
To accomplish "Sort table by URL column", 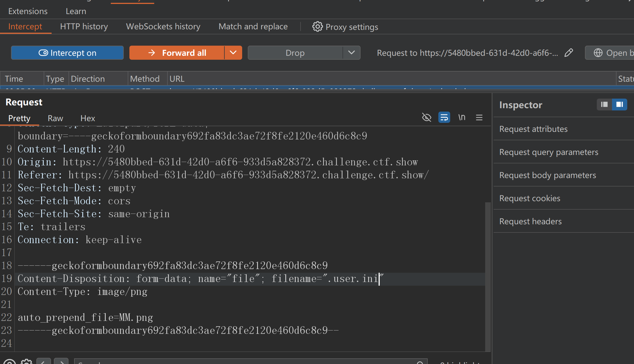I will tap(392, 79).
